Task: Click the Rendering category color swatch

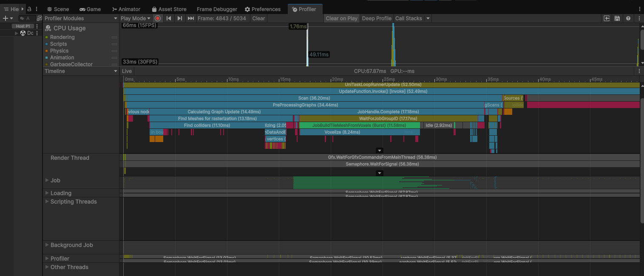Action: (46, 37)
